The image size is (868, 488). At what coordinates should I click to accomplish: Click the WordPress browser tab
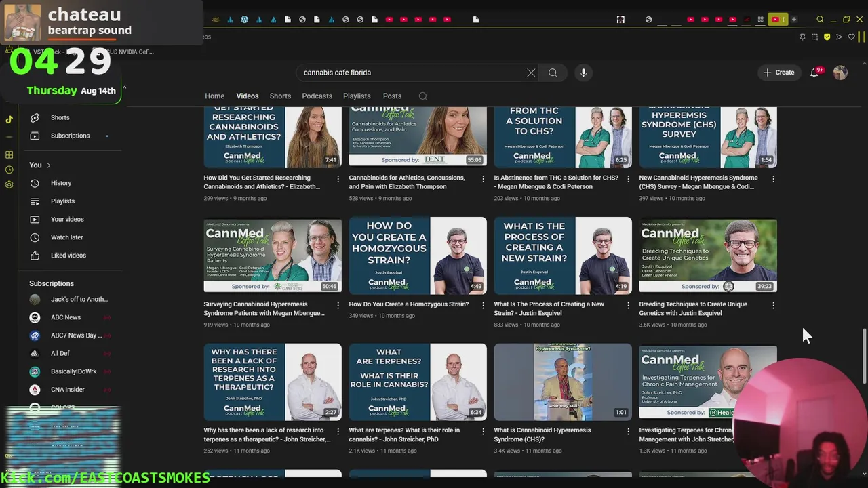click(x=245, y=20)
